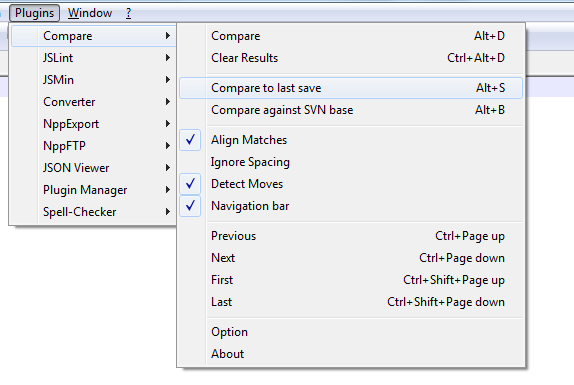Screen dimensions: 574x385
Task: Open the Plugins menu
Action: coord(34,13)
